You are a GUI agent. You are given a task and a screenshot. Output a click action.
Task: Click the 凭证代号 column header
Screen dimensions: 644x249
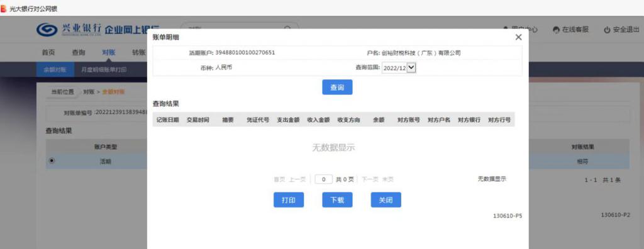[258, 120]
